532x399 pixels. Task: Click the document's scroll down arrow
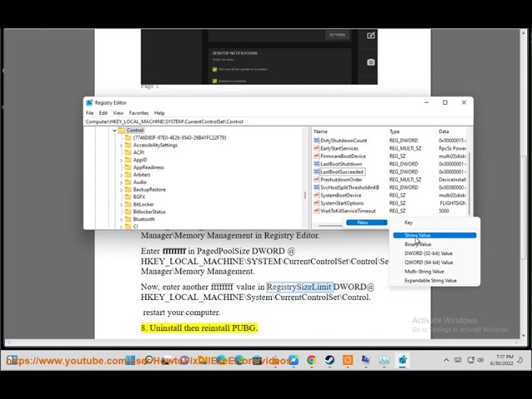click(x=524, y=336)
